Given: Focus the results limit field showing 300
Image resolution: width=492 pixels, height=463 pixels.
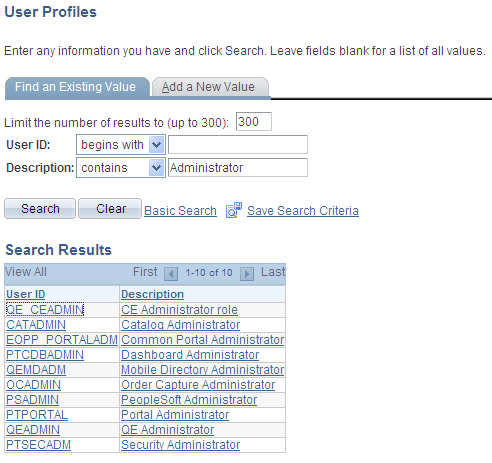Looking at the screenshot, I should 254,122.
